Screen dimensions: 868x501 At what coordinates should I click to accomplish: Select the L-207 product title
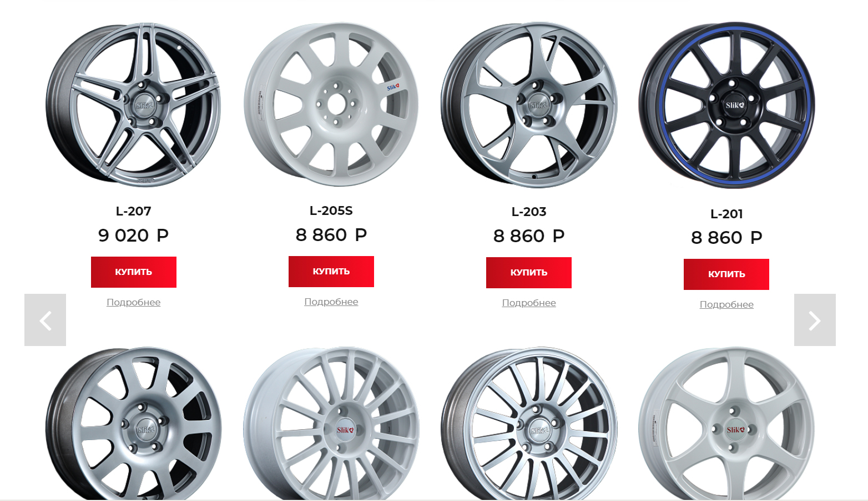click(134, 211)
